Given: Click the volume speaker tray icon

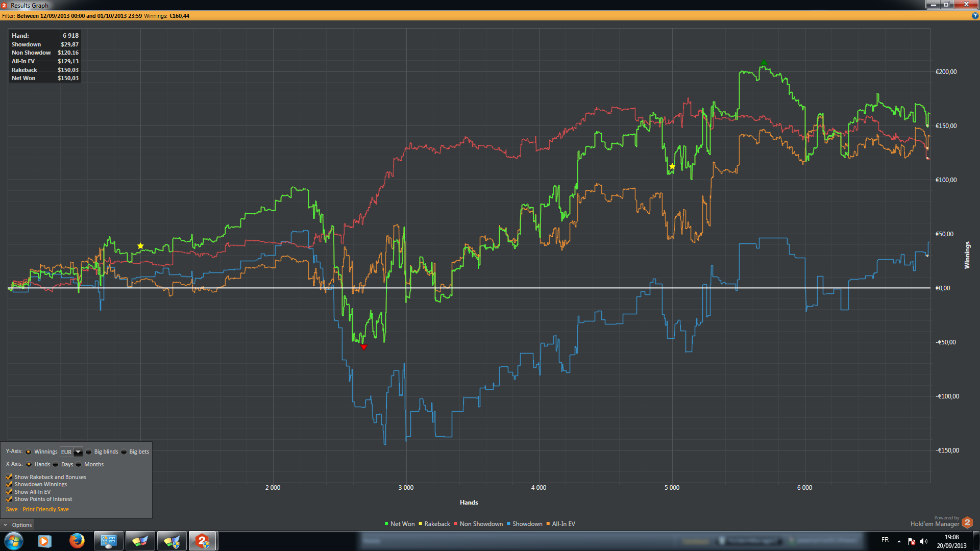Looking at the screenshot, I should tap(924, 541).
